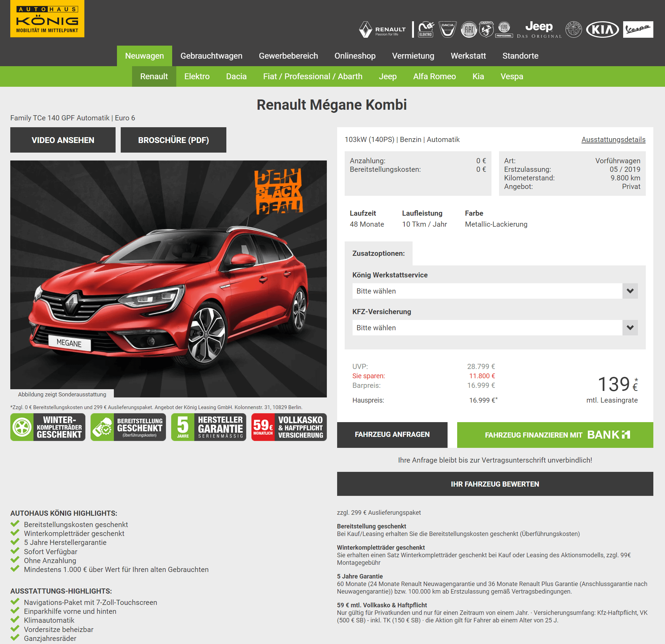This screenshot has width=665, height=644.
Task: Click the Vorführwagen type value
Action: [x=618, y=161]
